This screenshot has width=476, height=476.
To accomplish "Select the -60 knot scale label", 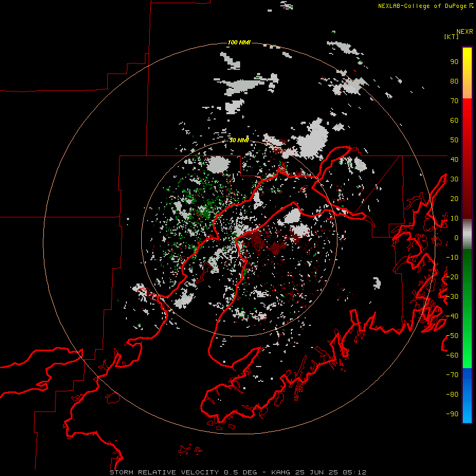I will click(x=452, y=355).
